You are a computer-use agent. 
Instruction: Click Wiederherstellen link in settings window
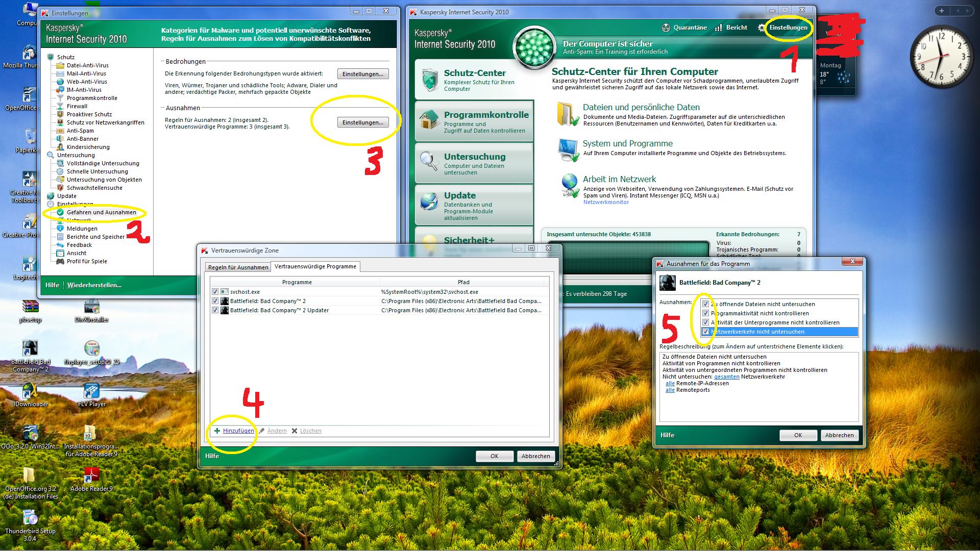(94, 285)
